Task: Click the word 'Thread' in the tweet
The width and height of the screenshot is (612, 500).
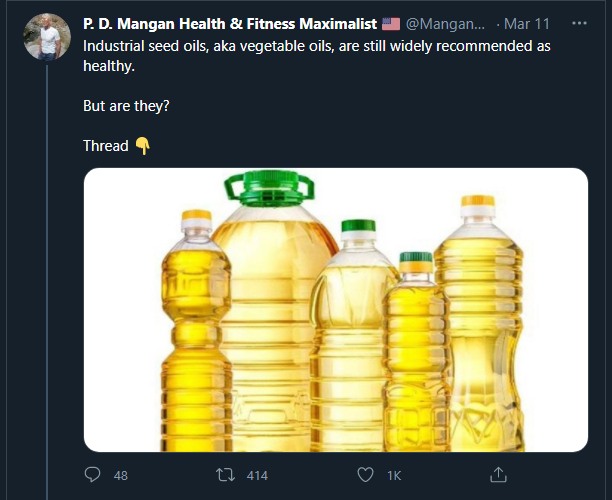Action: (x=105, y=146)
